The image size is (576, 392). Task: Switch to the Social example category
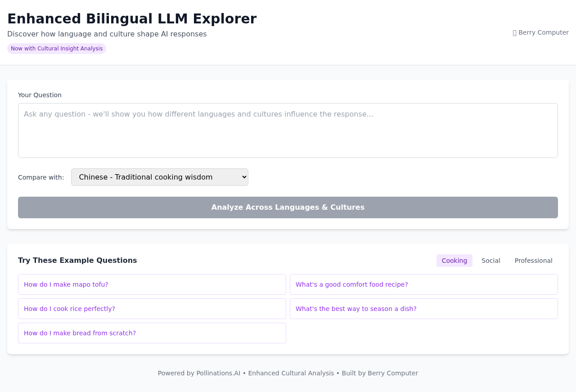tap(490, 260)
